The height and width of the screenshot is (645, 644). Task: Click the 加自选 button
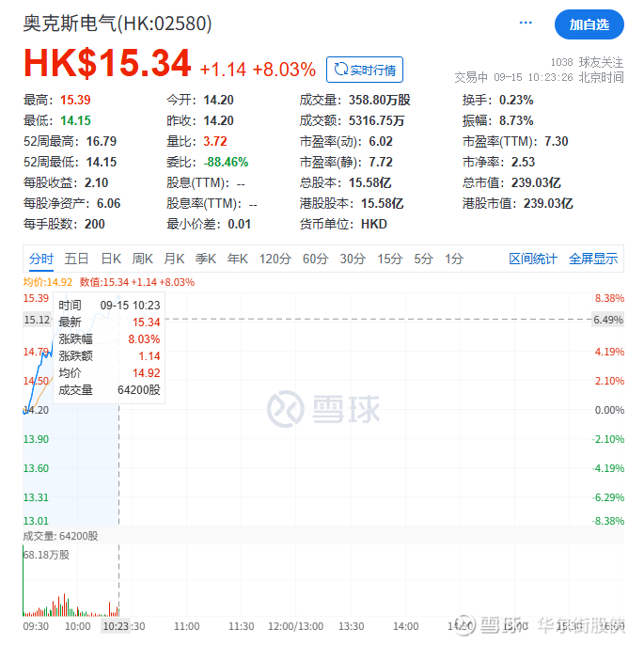coord(589,24)
